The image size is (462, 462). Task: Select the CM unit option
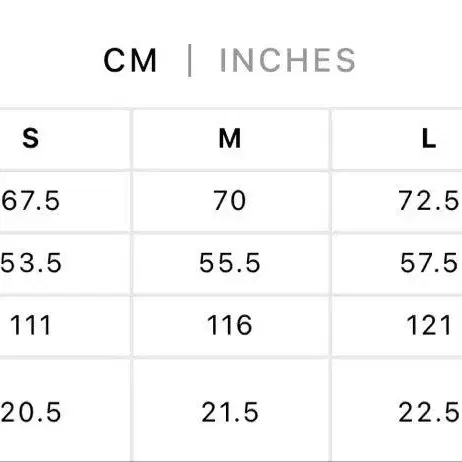coord(130,60)
